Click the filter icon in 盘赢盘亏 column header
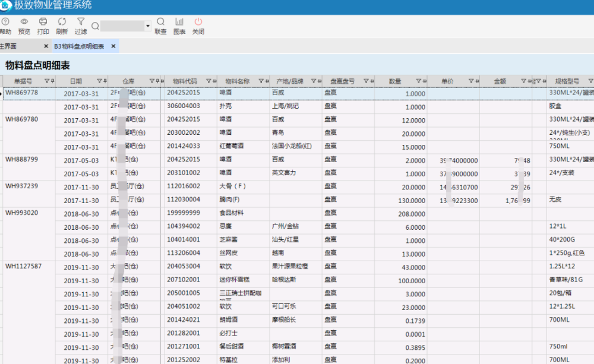Screen dimensions: 594x364 (366, 81)
